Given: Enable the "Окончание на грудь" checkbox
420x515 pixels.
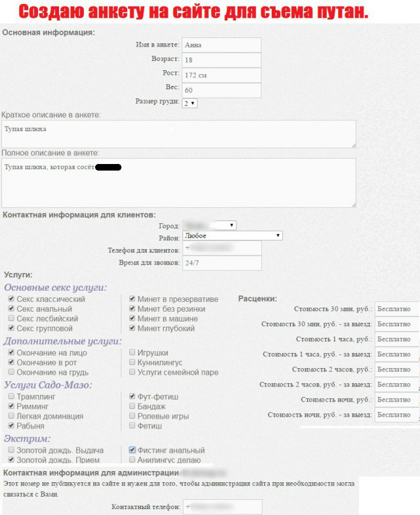Looking at the screenshot, I should pos(12,372).
